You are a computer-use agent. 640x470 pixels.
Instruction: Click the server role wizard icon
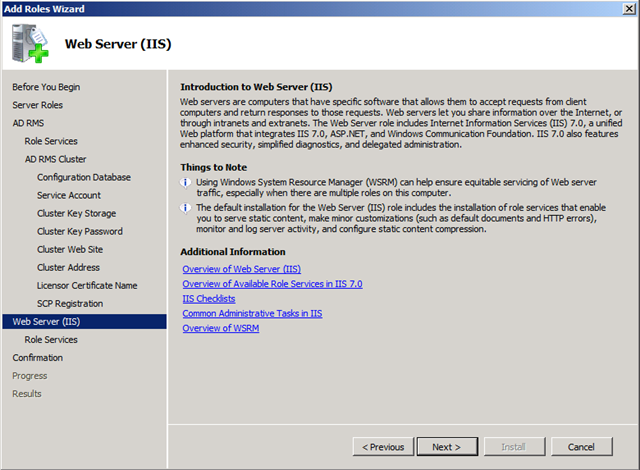pyautogui.click(x=30, y=44)
